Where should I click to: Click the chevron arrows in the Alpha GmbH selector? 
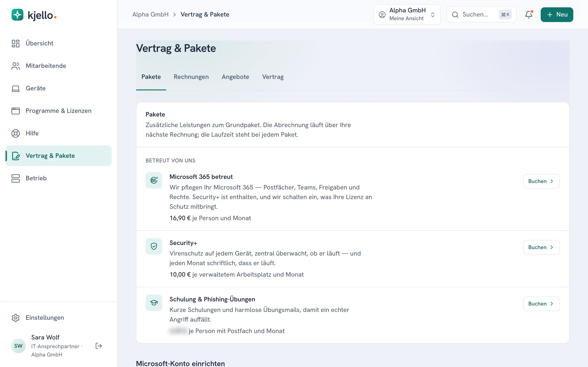(x=433, y=14)
